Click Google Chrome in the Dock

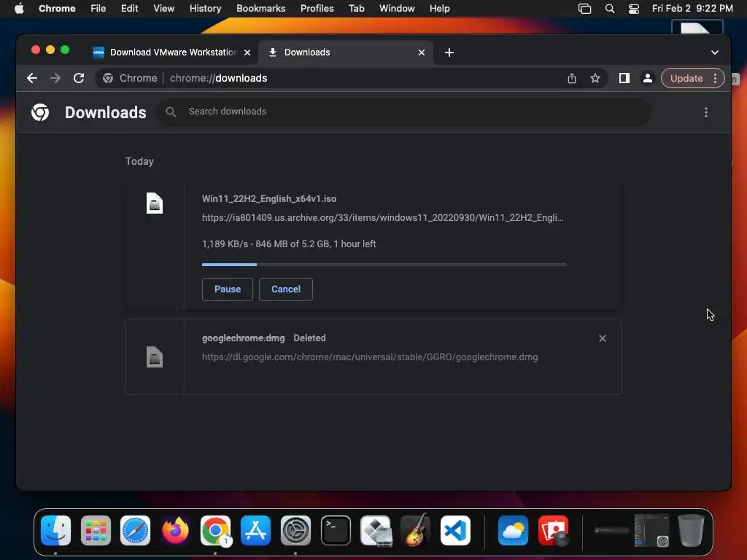click(215, 531)
